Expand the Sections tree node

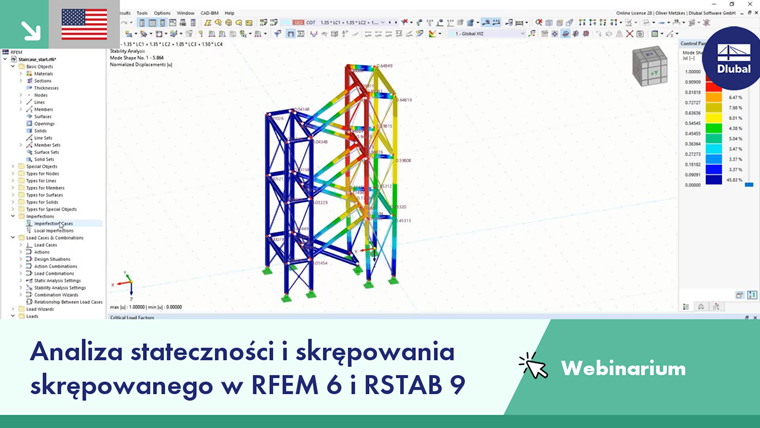tap(21, 81)
